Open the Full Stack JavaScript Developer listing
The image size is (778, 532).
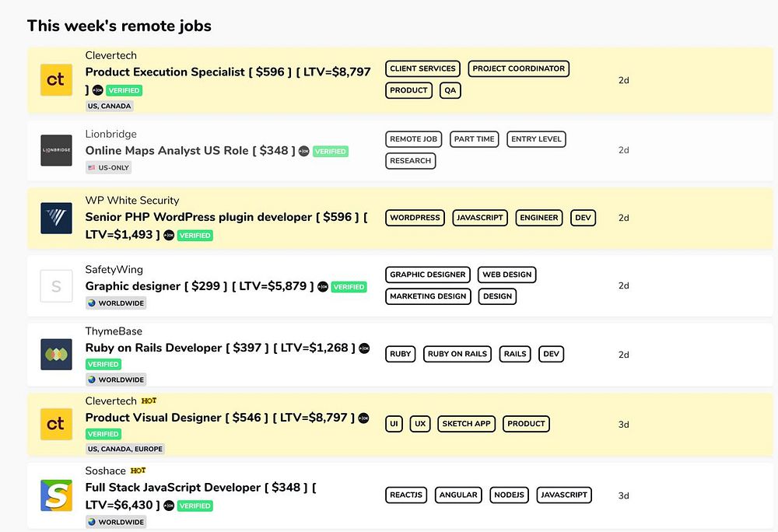[201, 496]
